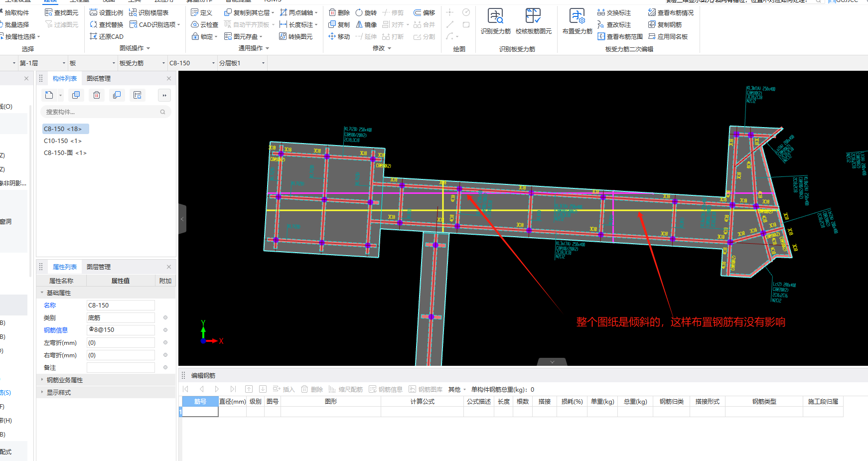
Task: Click the 识别楼层表 tool
Action: coord(148,12)
